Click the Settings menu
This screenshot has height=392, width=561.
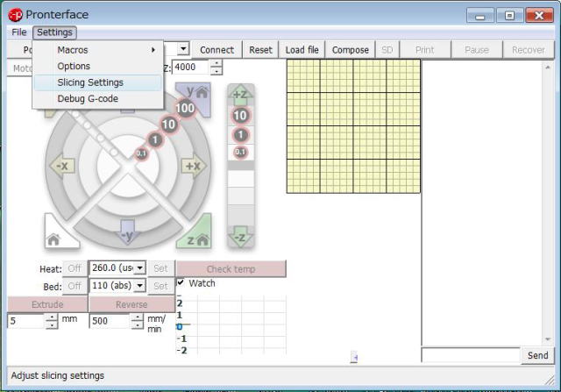click(x=54, y=32)
